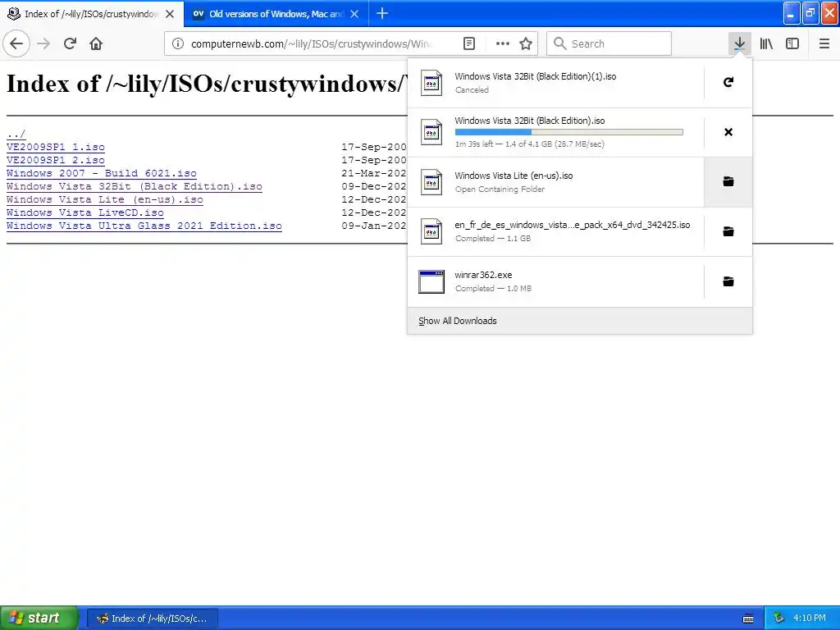Click Windows Vista 32Bit (Black Edition).iso link

135,186
